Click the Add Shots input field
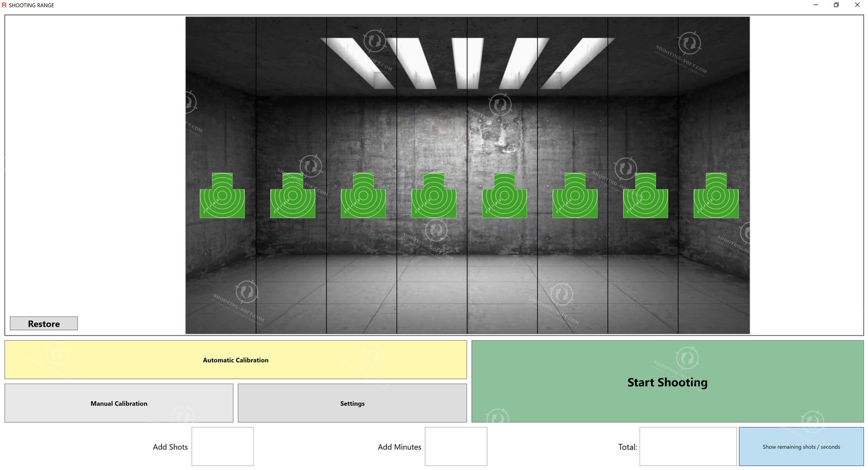Screen dimensions: 868x470 coord(222,446)
